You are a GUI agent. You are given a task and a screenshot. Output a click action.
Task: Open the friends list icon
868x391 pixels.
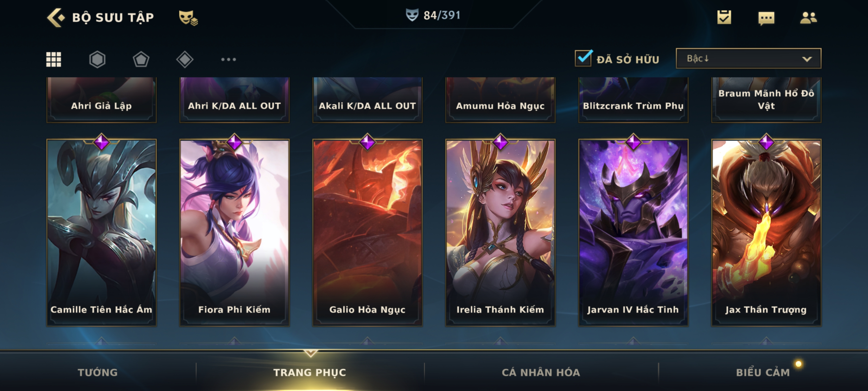click(808, 18)
